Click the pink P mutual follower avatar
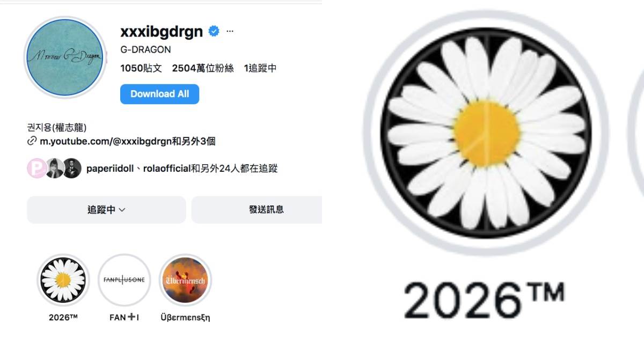Viewport: 644px width, 337px height. 36,169
